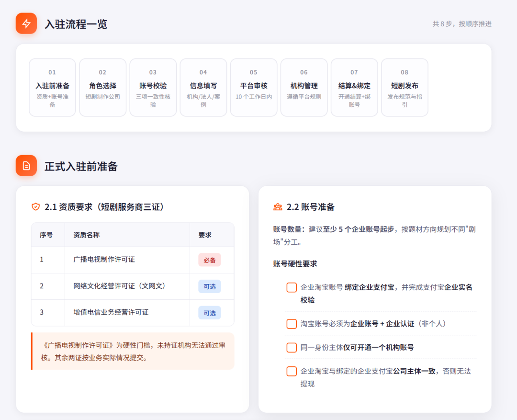517x420 pixels.
Task: Click the orange document icon beside 正式入驻前准备
Action: click(26, 166)
